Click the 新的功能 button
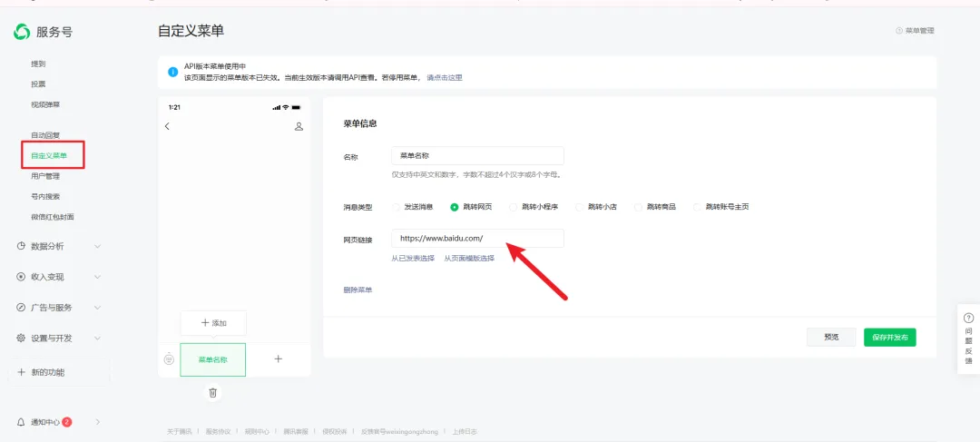Image resolution: width=980 pixels, height=442 pixels. tap(59, 373)
